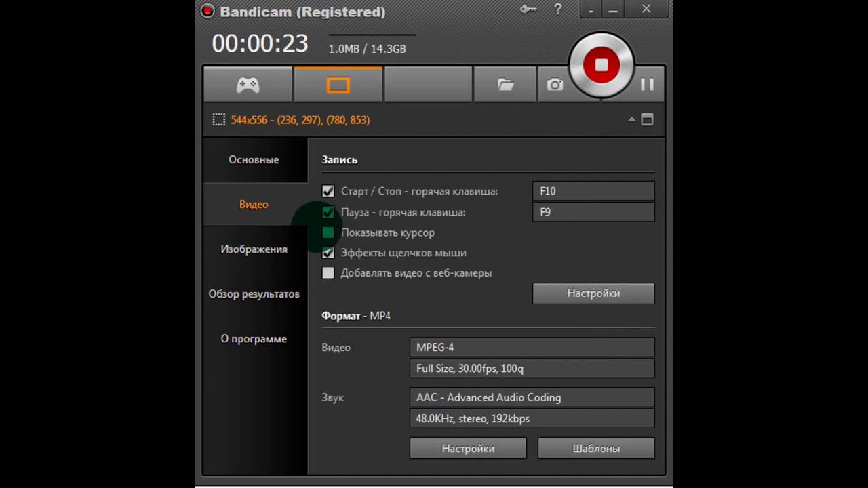Open the Основные tab
This screenshot has width=868, height=488.
[x=254, y=160]
